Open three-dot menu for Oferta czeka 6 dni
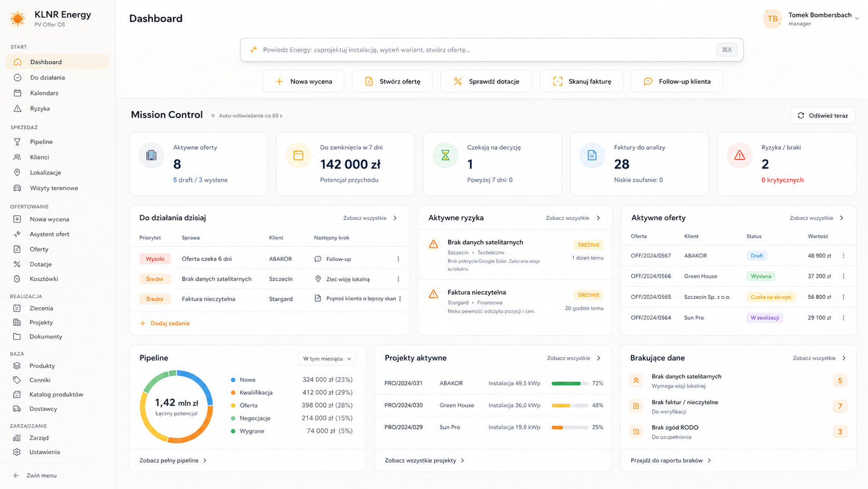Screen dimensions: 868x489 point(398,259)
